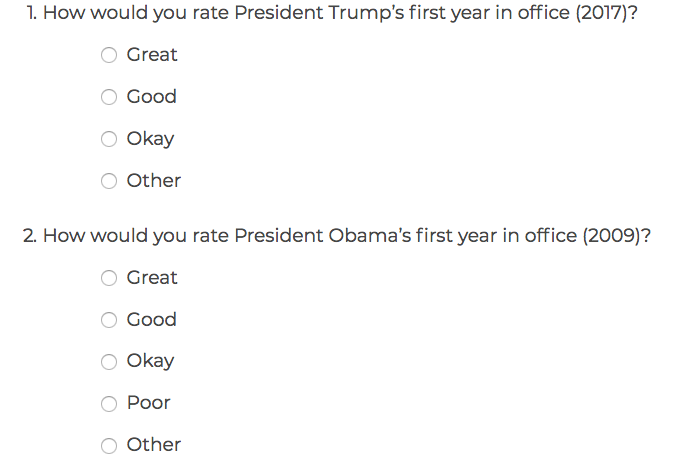This screenshot has width=684, height=456.
Task: Select Great radio button for Trump's first year
Action: pos(109,56)
